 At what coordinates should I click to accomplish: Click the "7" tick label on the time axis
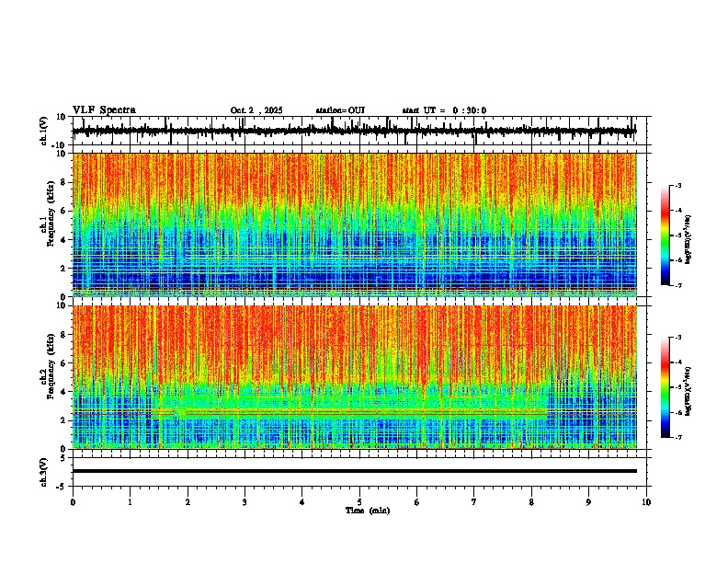click(x=474, y=502)
